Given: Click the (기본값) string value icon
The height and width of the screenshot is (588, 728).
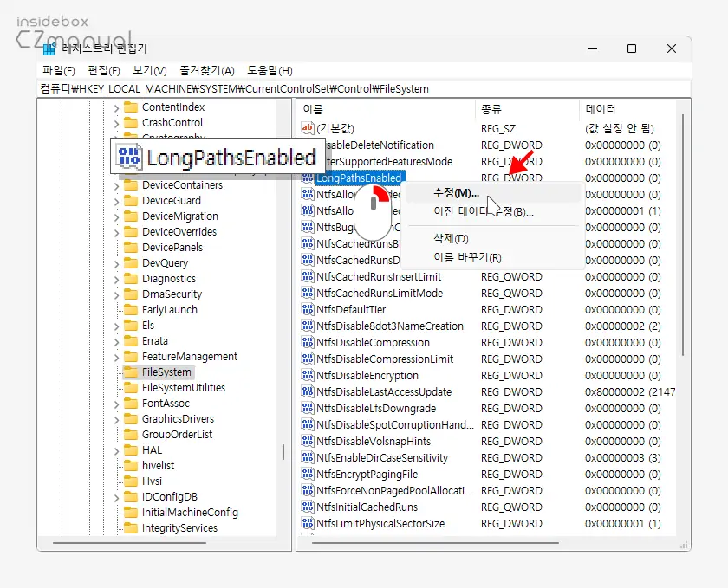Looking at the screenshot, I should [x=309, y=127].
